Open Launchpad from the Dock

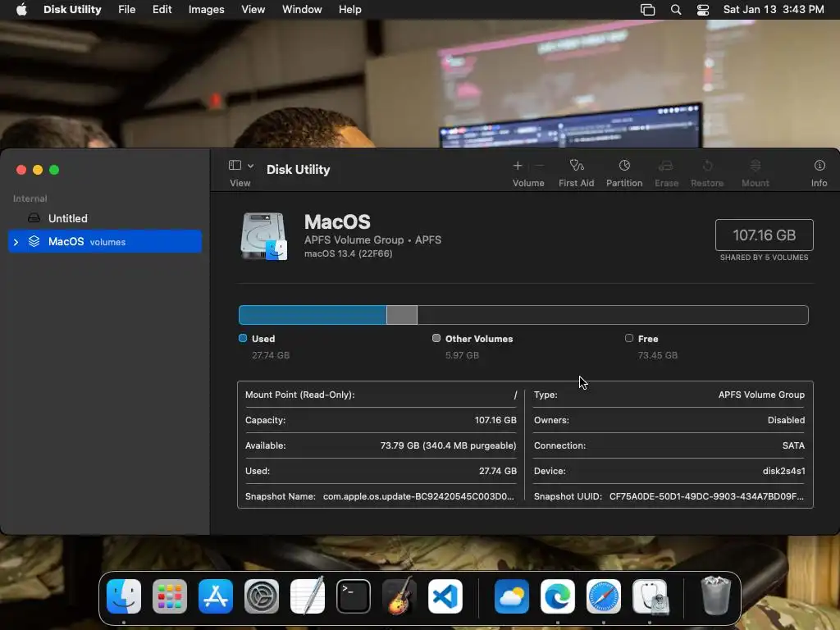[x=170, y=596]
